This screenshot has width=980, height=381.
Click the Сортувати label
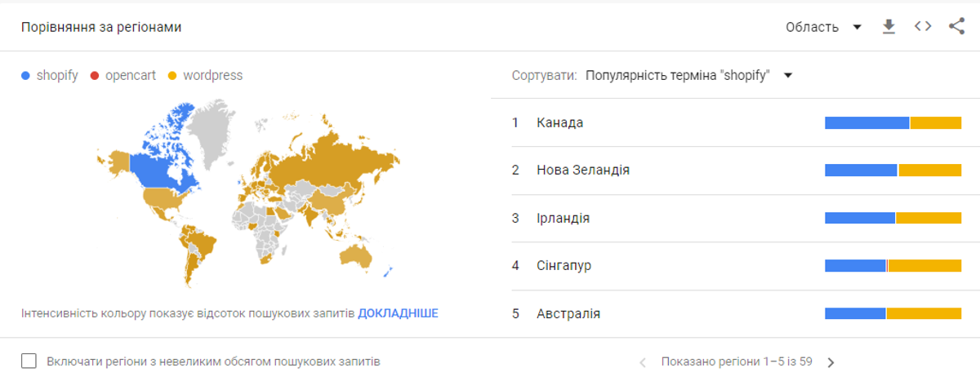pos(545,76)
